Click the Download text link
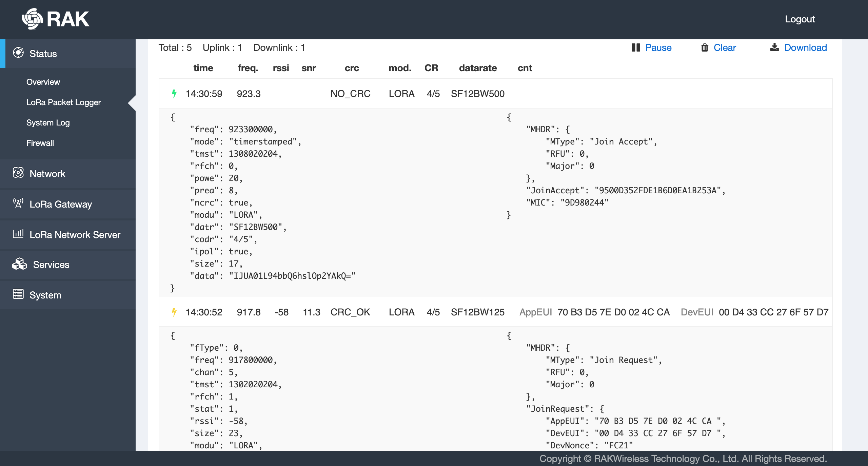This screenshot has height=466, width=868. [x=805, y=47]
